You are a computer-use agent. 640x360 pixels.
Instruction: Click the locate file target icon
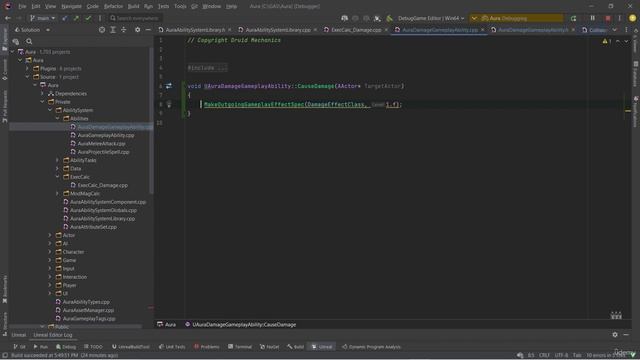[102, 30]
